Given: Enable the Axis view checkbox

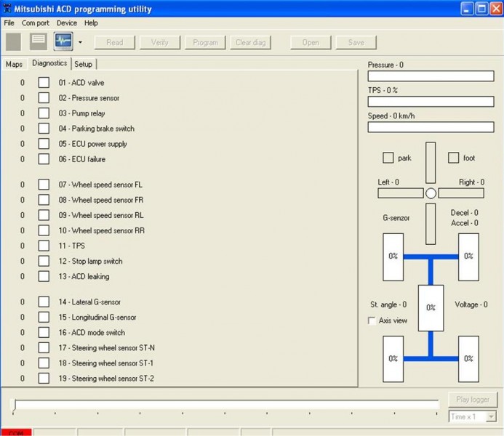Looking at the screenshot, I should 372,320.
